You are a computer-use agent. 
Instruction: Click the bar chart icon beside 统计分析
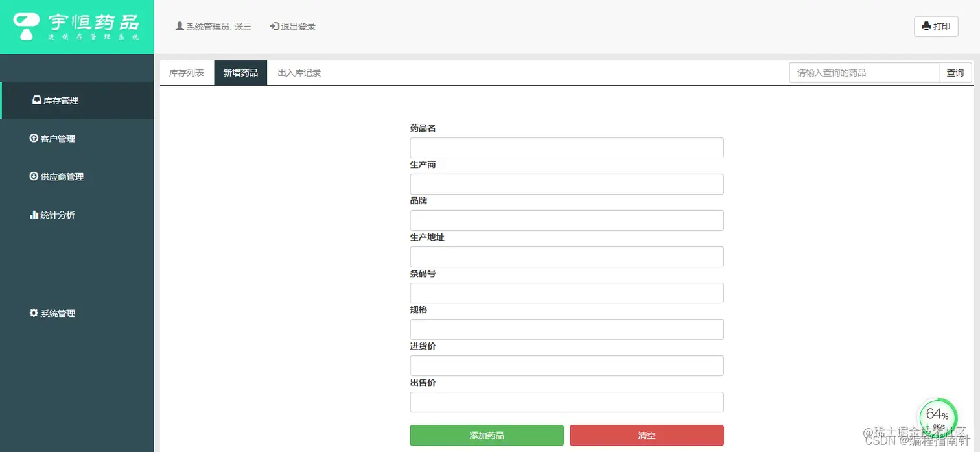tap(34, 215)
